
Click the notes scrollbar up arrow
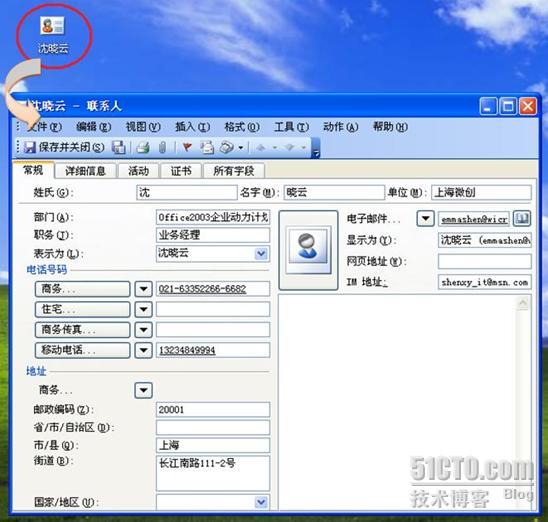[x=523, y=303]
